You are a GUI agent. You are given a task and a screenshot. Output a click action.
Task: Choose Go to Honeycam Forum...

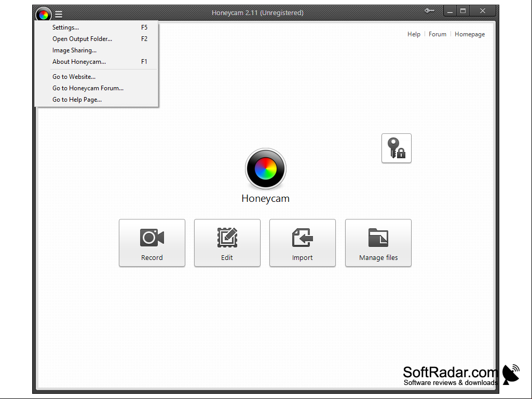click(97, 88)
